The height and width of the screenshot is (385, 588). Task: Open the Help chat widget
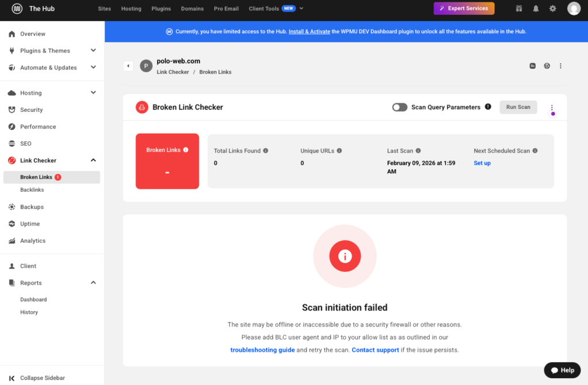[x=562, y=370]
